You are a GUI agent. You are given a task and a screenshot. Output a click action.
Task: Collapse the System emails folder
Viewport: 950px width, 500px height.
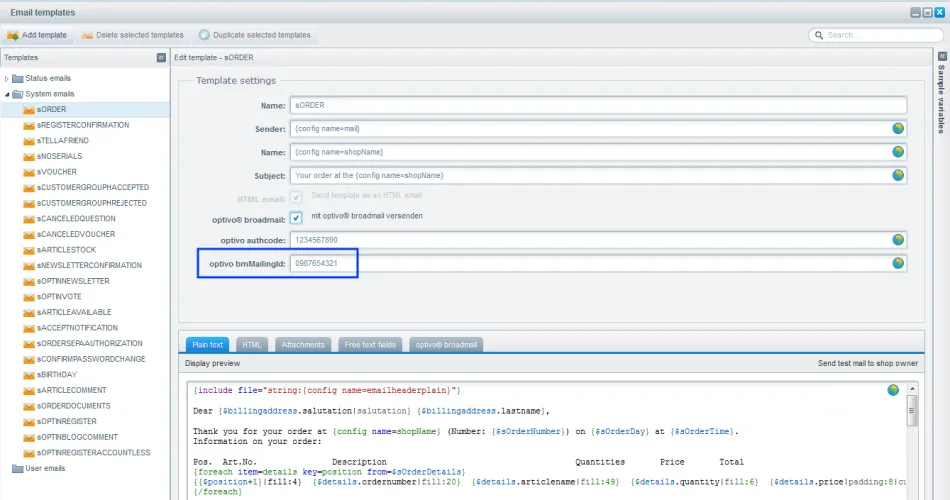click(7, 95)
